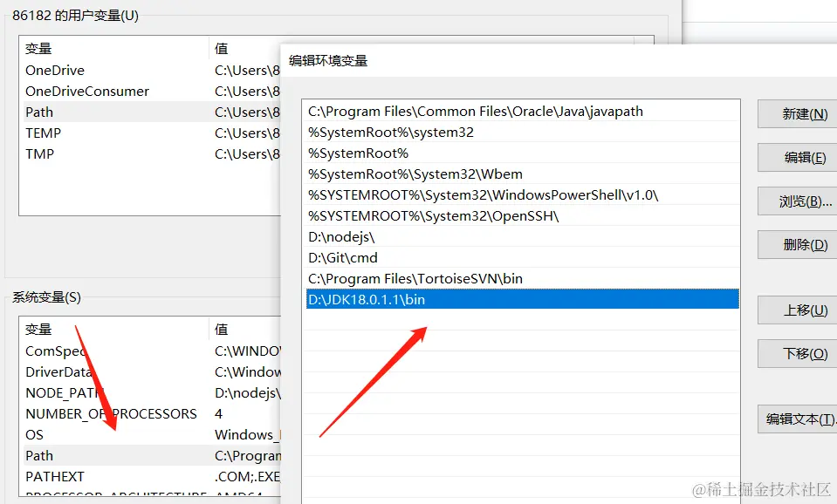
Task: Click 变量 column header in user variables
Action: click(113, 49)
